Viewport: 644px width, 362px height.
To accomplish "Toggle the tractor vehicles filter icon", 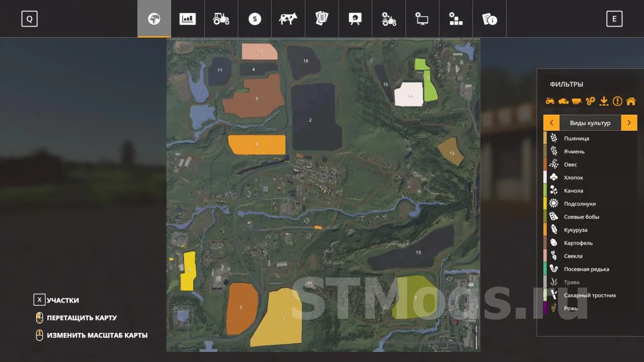I will tap(550, 101).
